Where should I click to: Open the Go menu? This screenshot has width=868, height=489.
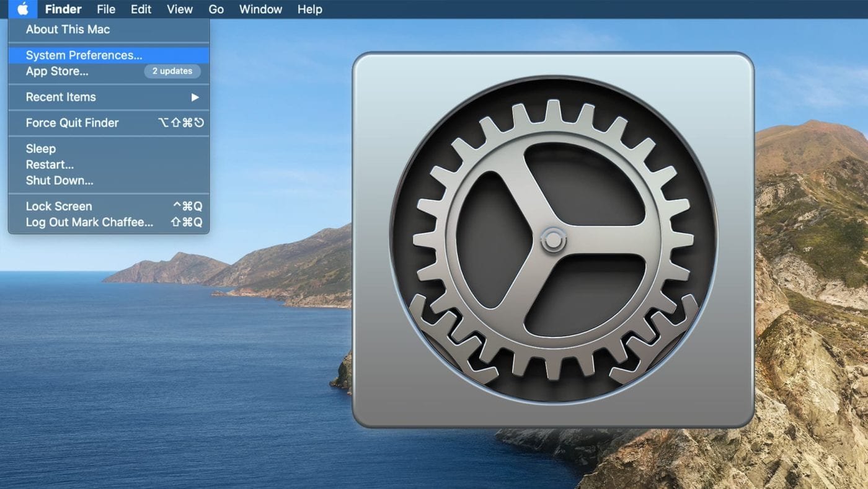(216, 9)
